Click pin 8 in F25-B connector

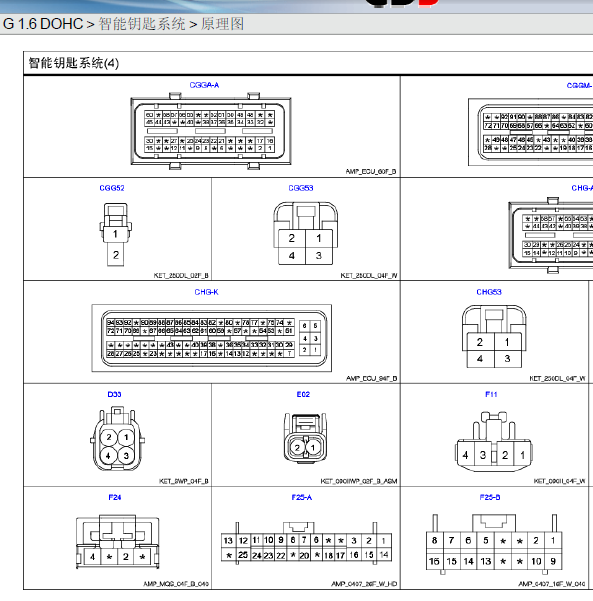pos(434,540)
